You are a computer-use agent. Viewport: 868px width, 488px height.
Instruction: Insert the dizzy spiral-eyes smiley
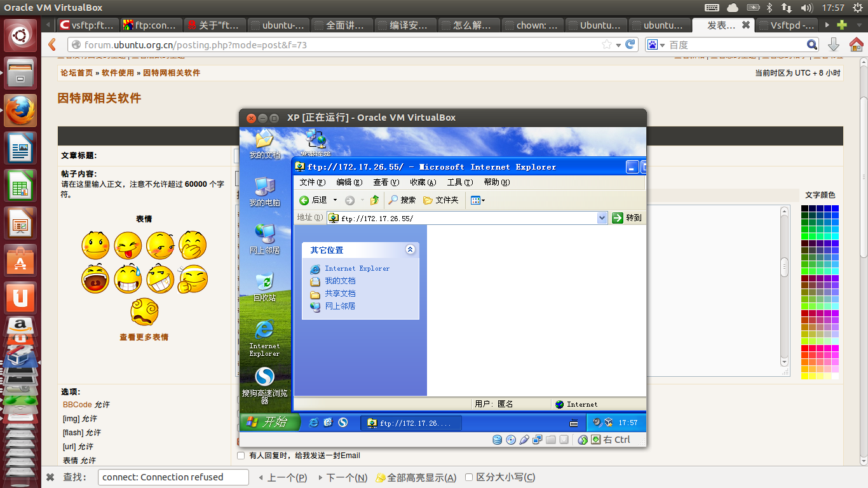click(144, 312)
